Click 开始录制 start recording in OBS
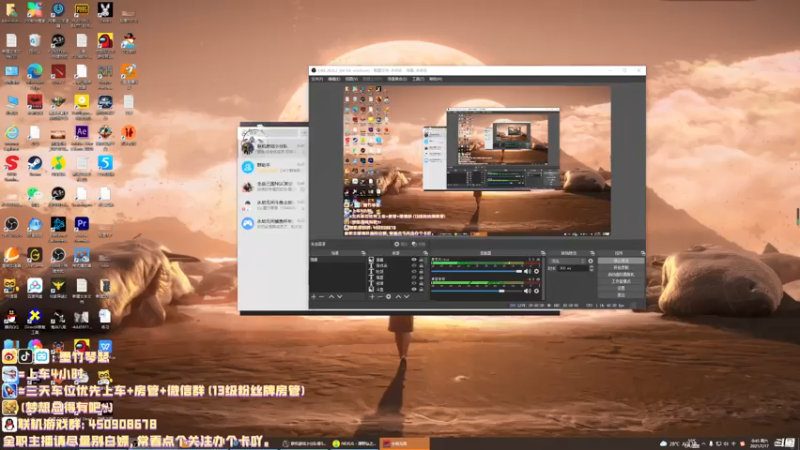This screenshot has height=450, width=800. 621,267
